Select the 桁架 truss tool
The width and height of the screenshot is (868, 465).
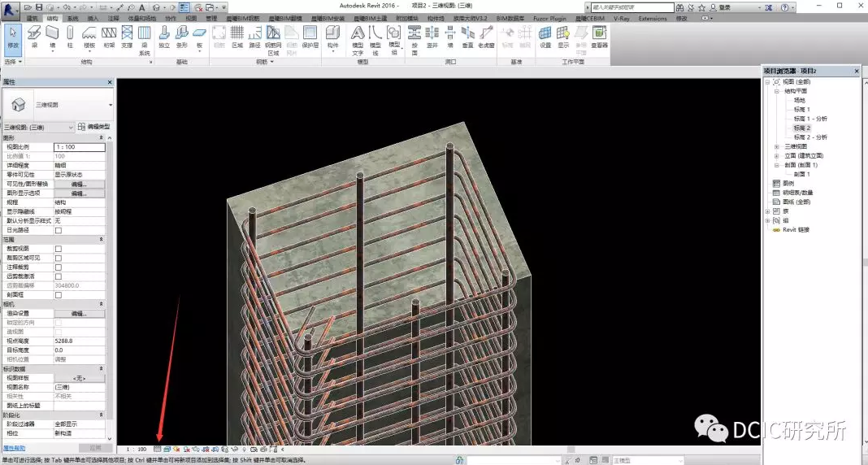coord(109,37)
